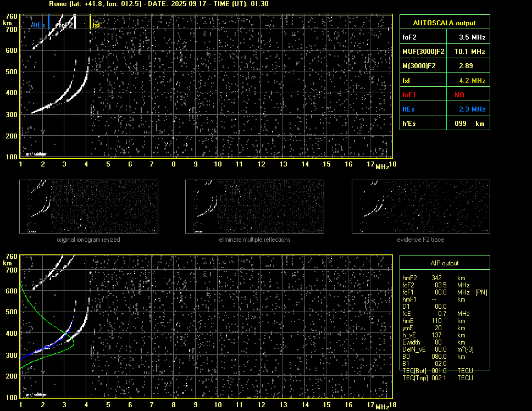Image resolution: width=532 pixels, height=411 pixels.
Task: Click the red foF1 value 'NO'
Action: coord(459,95)
